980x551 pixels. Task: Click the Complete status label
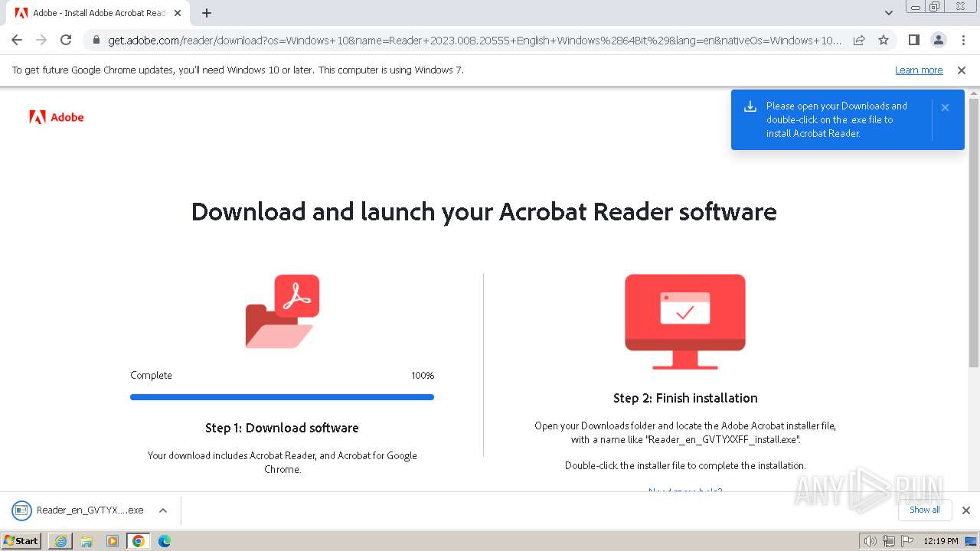[x=151, y=376]
